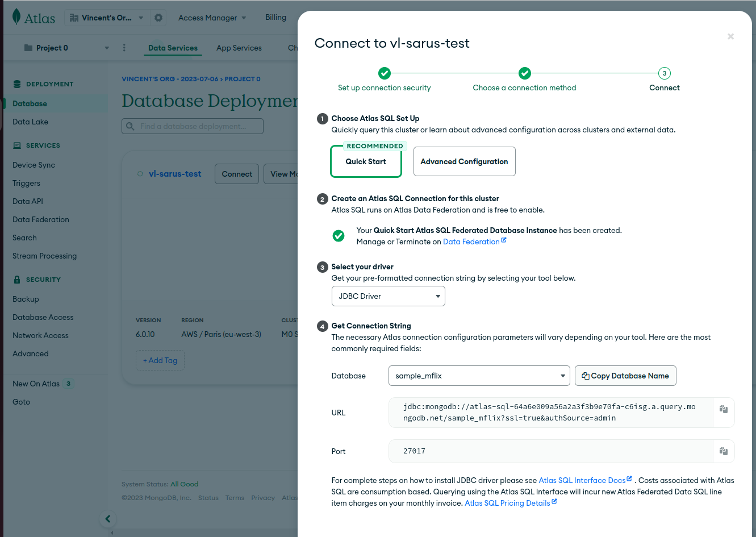Open Advanced security in sidebar

(x=31, y=353)
